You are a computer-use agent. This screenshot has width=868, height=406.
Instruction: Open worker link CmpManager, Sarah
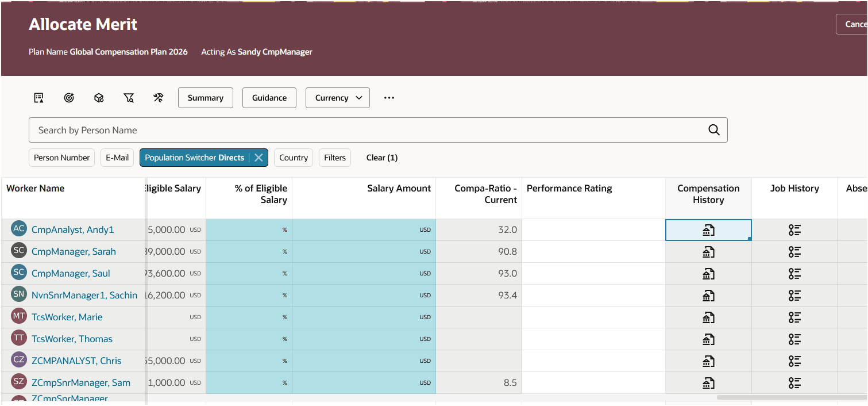point(74,252)
